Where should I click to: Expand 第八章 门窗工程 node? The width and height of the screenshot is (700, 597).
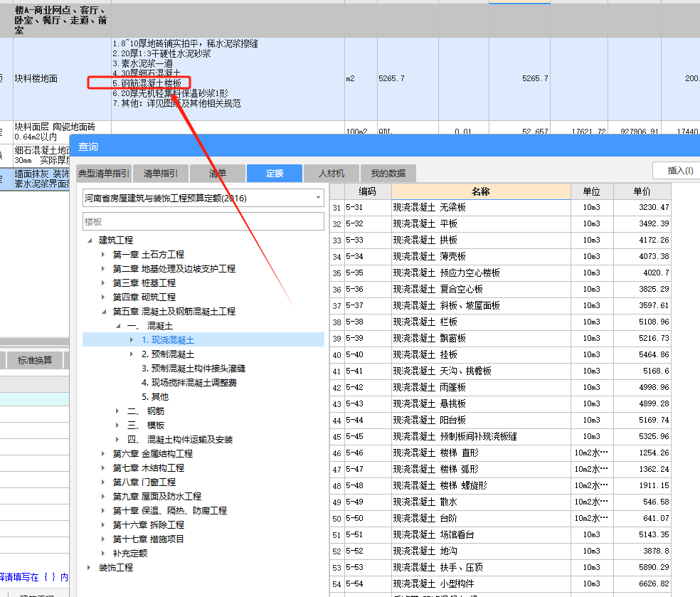point(103,482)
